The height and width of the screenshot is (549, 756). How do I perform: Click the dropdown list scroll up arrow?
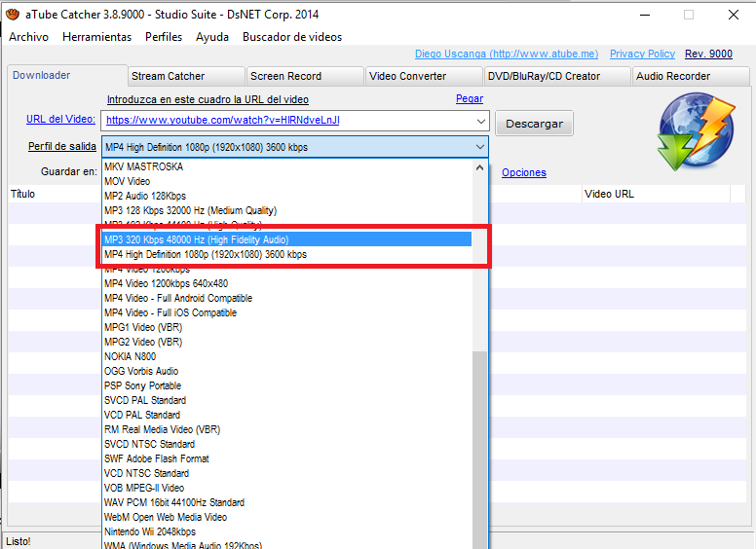(x=479, y=168)
